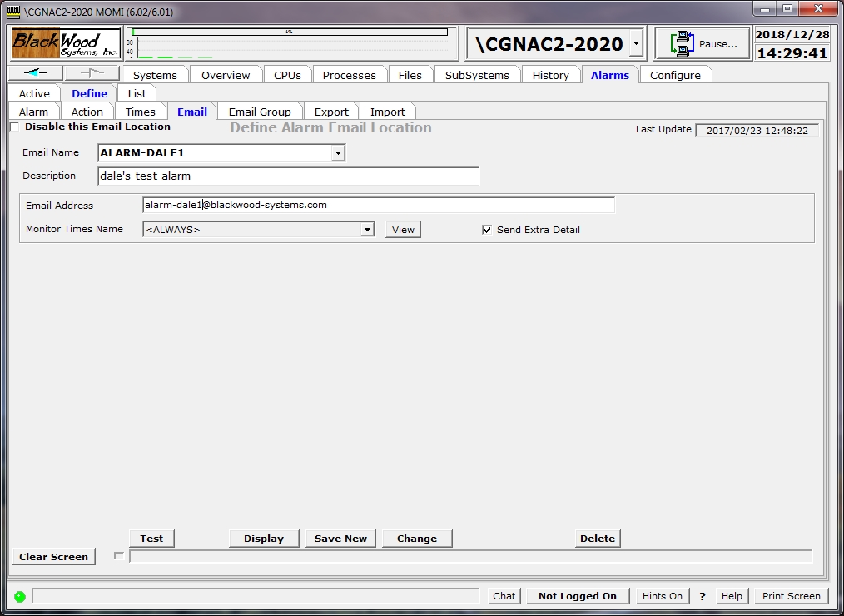The image size is (844, 616).
Task: Click the Hints On toggle button
Action: tap(663, 596)
